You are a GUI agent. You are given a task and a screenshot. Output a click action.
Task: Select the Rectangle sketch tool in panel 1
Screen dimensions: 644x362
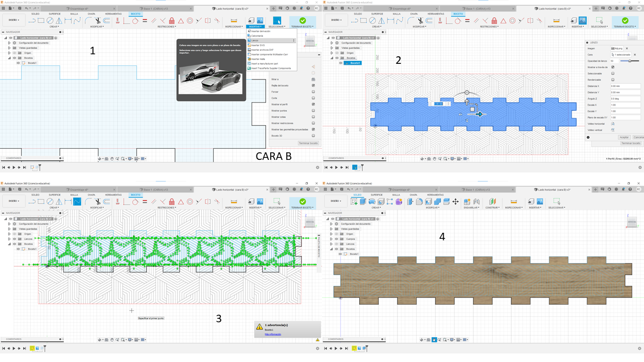pos(41,20)
